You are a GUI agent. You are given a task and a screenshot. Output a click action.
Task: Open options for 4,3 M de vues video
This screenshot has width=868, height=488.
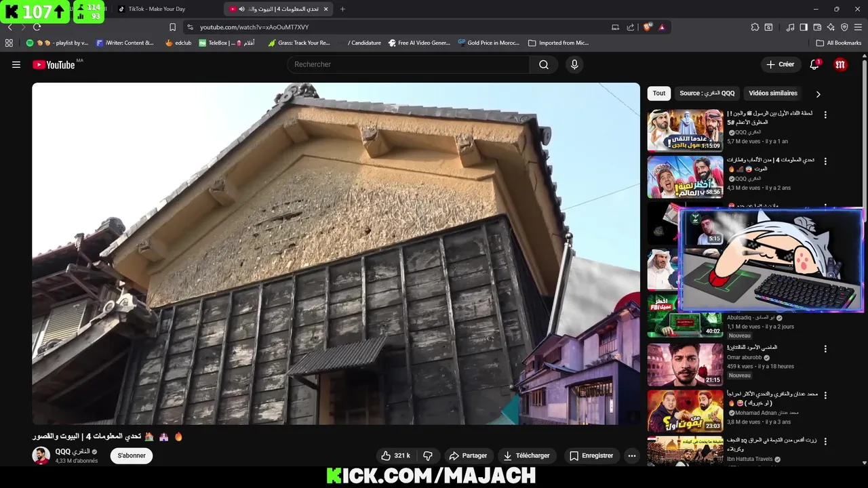(x=825, y=161)
